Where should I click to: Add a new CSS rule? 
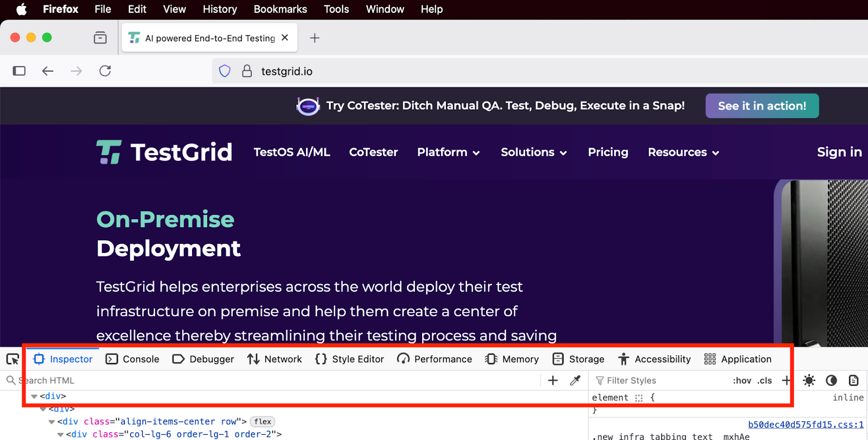(x=786, y=380)
